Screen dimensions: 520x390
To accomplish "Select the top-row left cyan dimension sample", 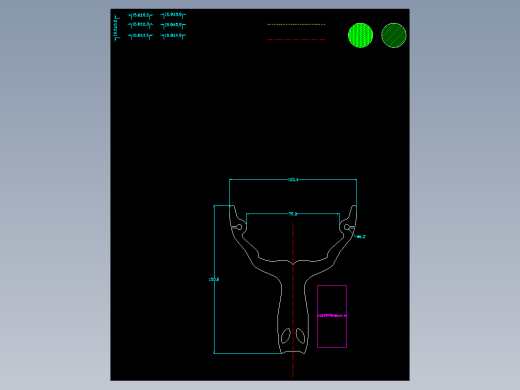I will (140, 15).
